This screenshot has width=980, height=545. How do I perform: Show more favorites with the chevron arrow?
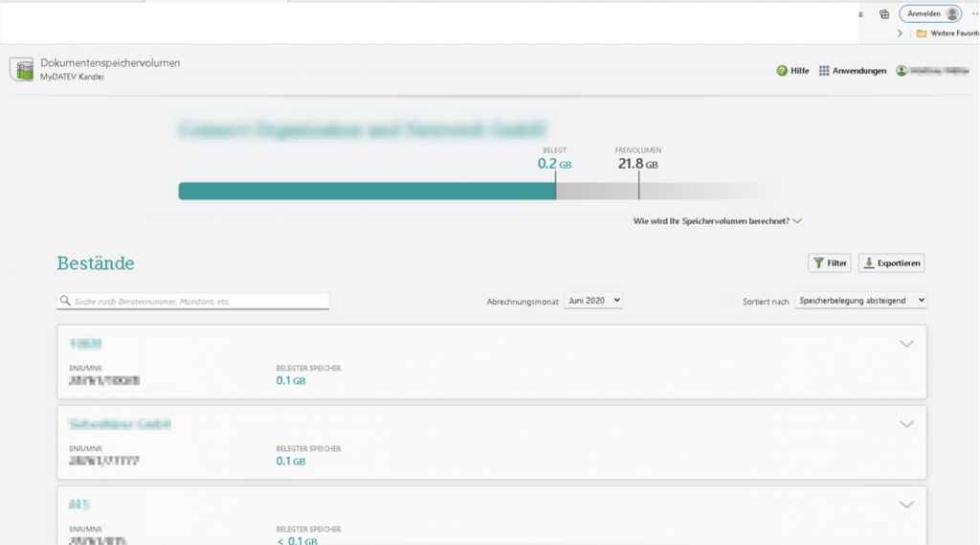click(x=900, y=33)
